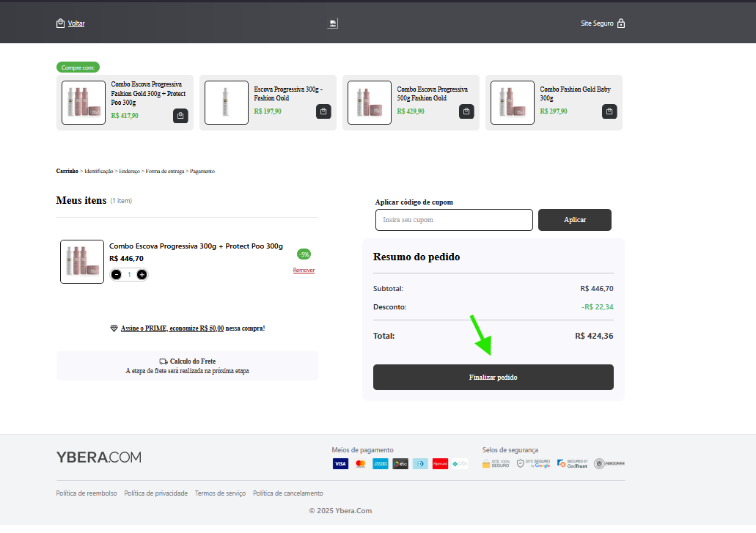Add Combo Fashion Gold 300g + Protect Poo
756x533 pixels.
point(180,116)
